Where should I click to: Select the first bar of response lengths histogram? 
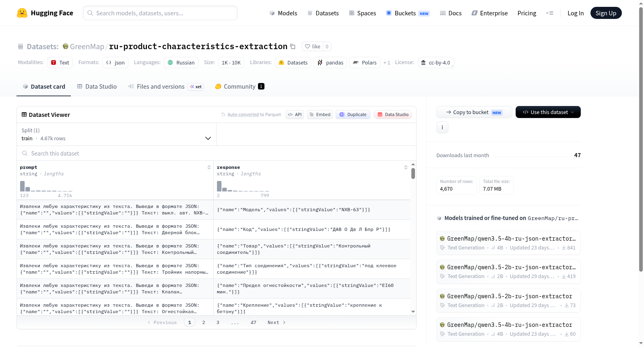(x=219, y=186)
